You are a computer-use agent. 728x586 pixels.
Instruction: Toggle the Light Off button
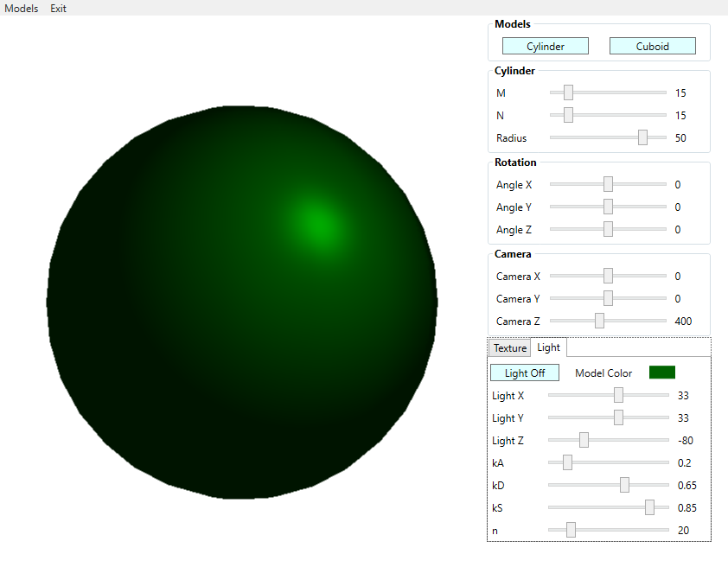[x=525, y=373]
